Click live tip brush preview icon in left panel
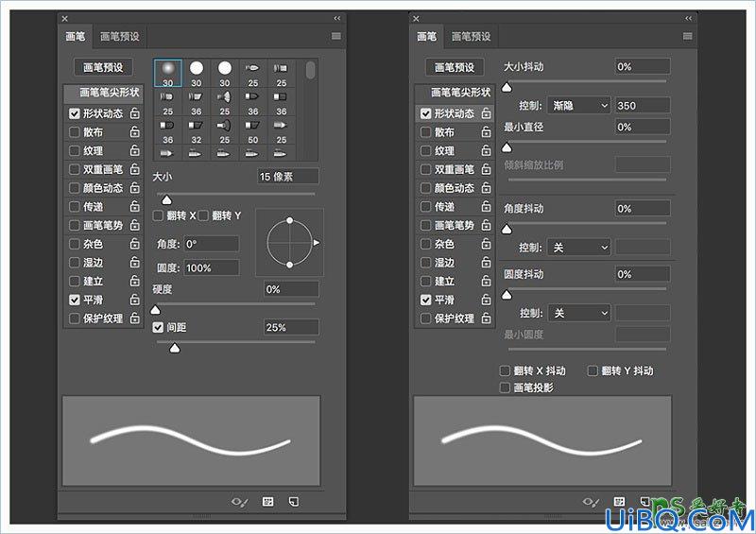The height and width of the screenshot is (534, 756). point(240,502)
